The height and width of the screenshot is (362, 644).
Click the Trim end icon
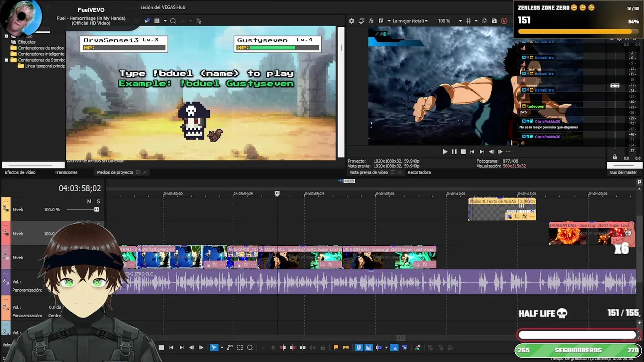(293, 347)
